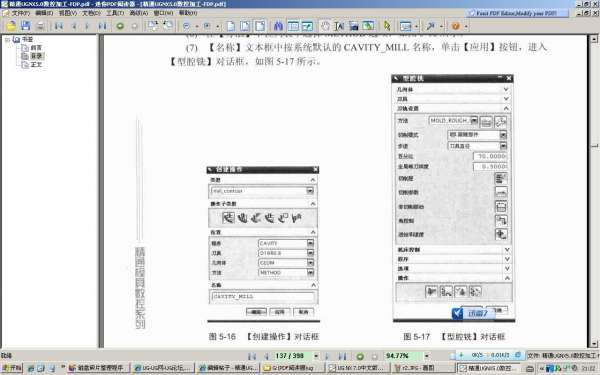Click status bar last page icon
Screen dimensions: 600x375
pos(342,356)
